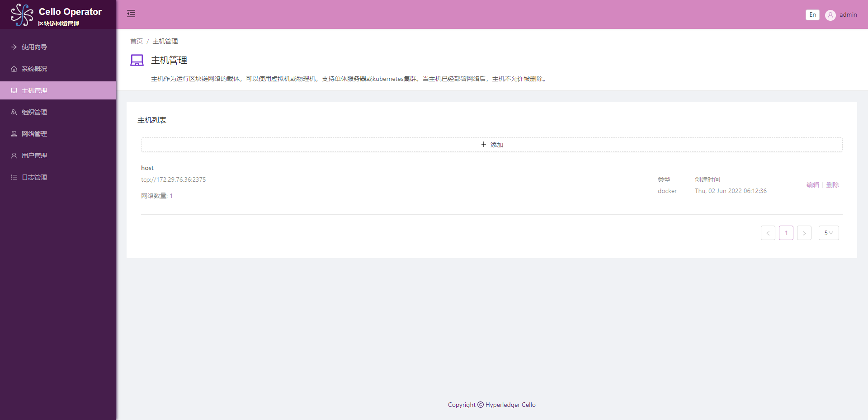Go to 首页 via breadcrumb link

pos(137,41)
